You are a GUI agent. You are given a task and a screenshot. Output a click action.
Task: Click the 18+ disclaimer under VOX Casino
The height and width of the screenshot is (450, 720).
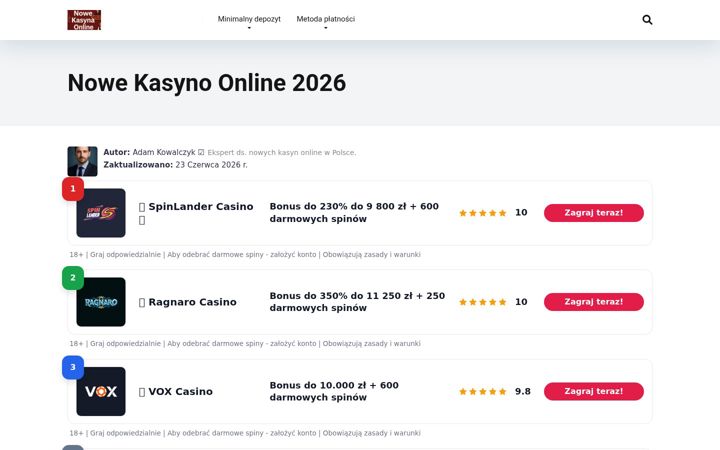tap(245, 433)
